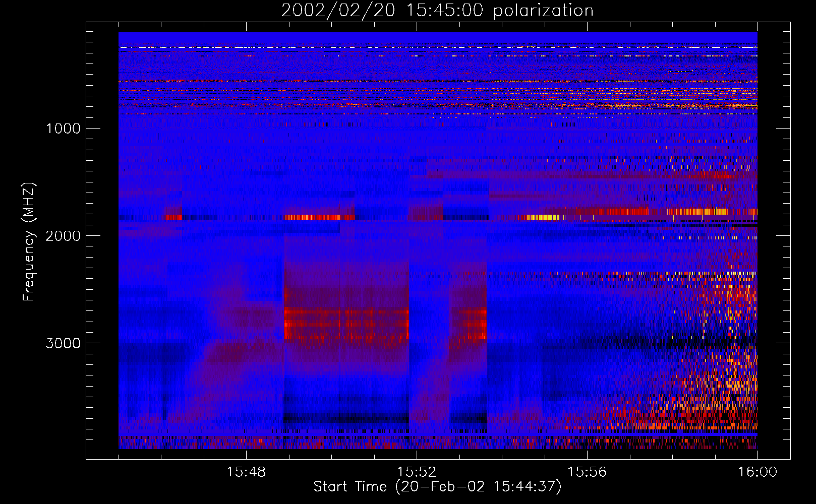Viewport: 816px width, 504px height.
Task: Click the '15:56' time axis label
Action: (x=587, y=472)
